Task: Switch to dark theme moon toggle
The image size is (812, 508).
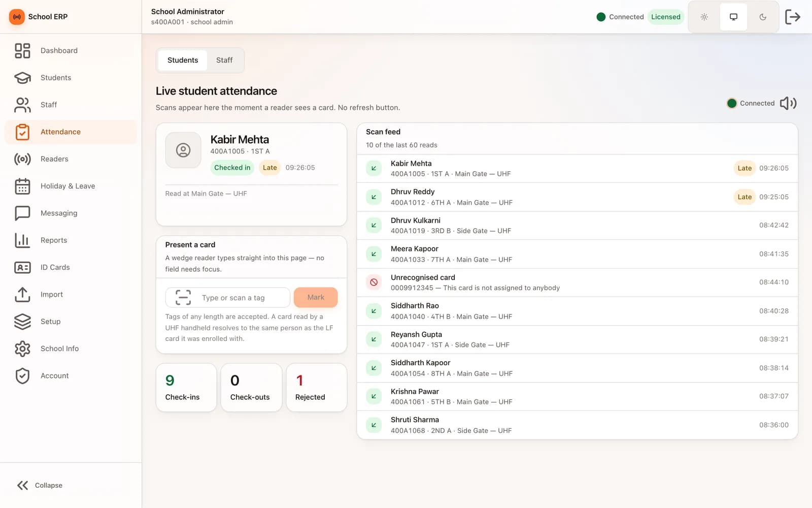Action: (x=763, y=17)
